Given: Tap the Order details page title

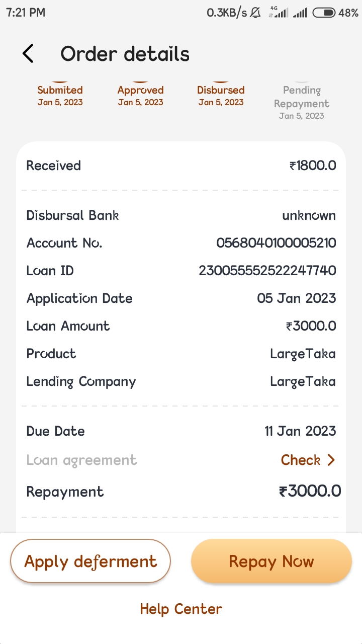Looking at the screenshot, I should (x=125, y=54).
